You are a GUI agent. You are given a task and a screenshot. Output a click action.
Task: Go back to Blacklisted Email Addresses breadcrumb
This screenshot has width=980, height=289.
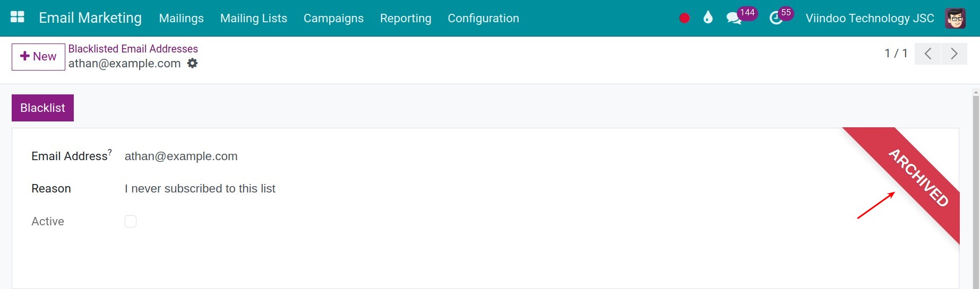pyautogui.click(x=133, y=49)
